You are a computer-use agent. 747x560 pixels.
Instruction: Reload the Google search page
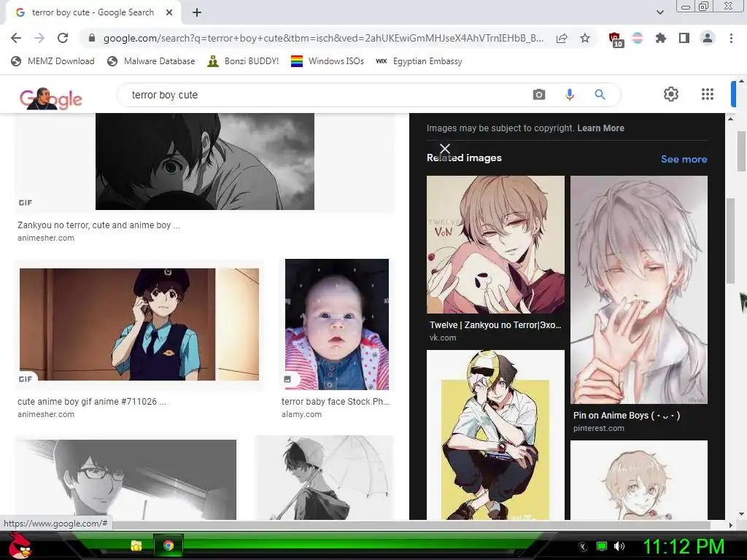(x=63, y=38)
